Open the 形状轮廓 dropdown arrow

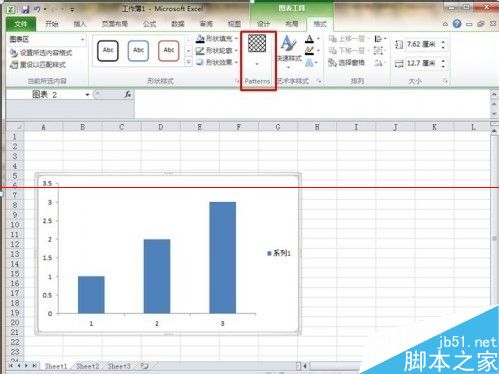(x=236, y=51)
